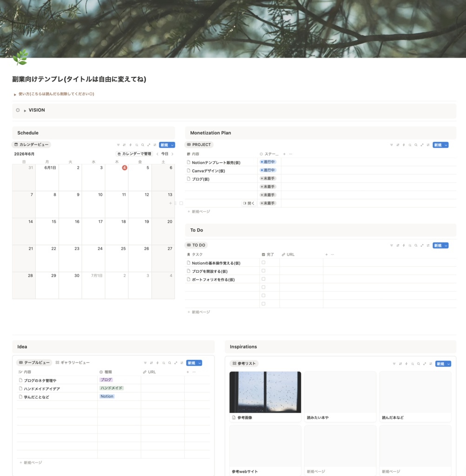Screen dimensions: 466x476
Task: Click the blue Notion tag
Action: pos(107,397)
